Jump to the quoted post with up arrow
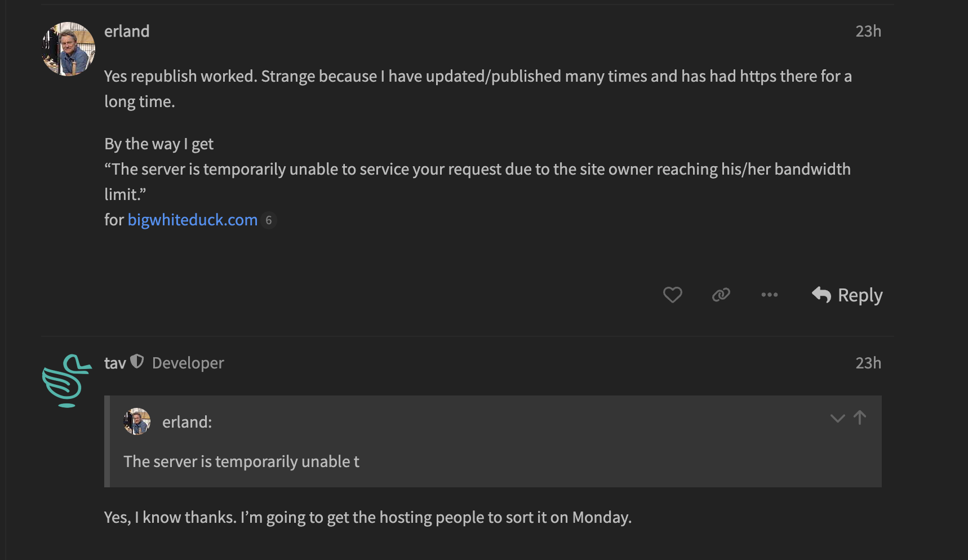Viewport: 968px width, 560px height. click(x=860, y=417)
